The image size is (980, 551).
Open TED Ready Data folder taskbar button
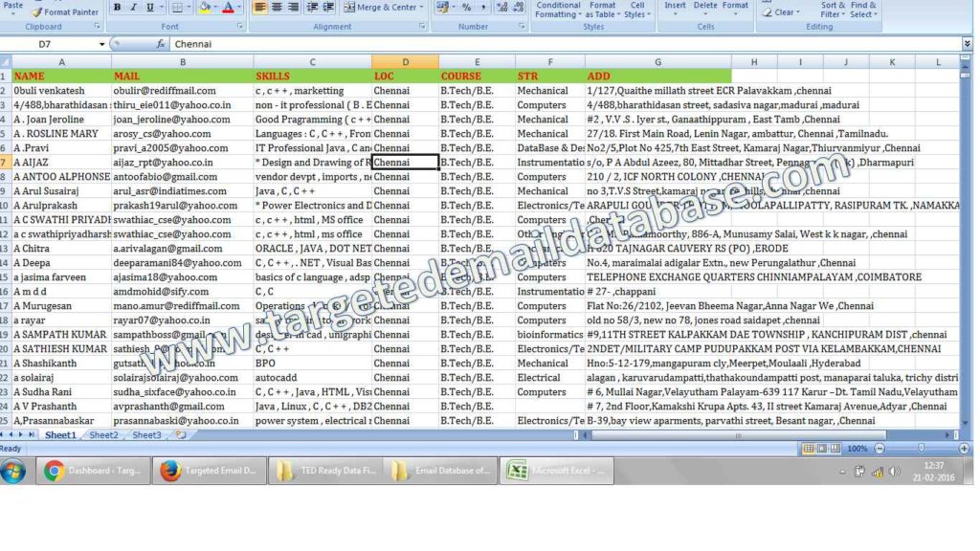click(325, 471)
